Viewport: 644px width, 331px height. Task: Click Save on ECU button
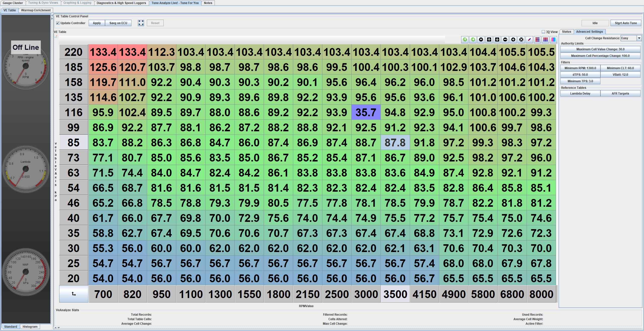point(118,23)
